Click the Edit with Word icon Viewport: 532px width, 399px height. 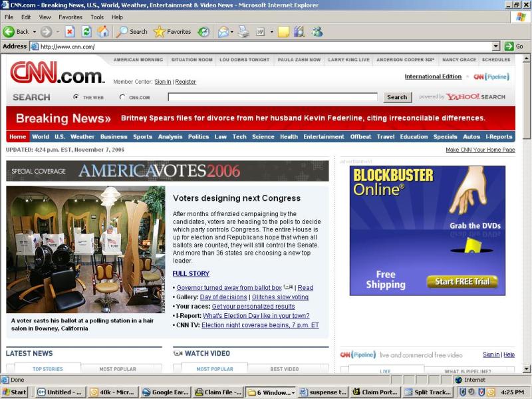click(x=260, y=32)
